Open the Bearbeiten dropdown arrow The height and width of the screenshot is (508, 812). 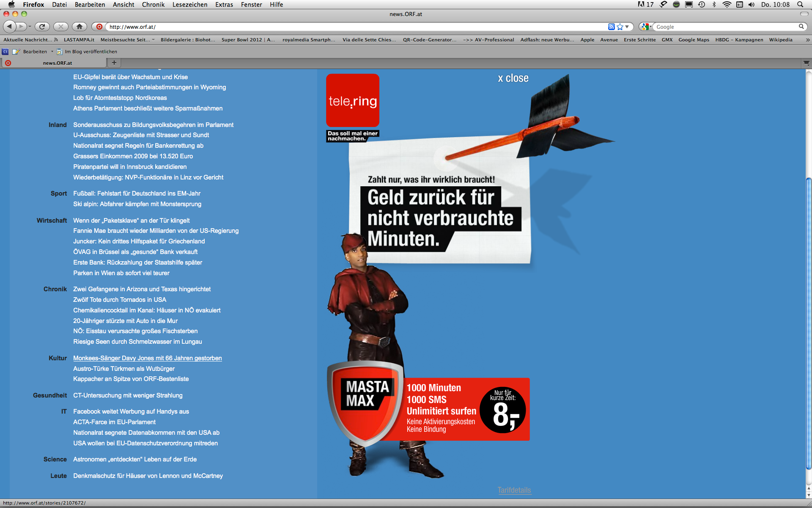pyautogui.click(x=52, y=52)
